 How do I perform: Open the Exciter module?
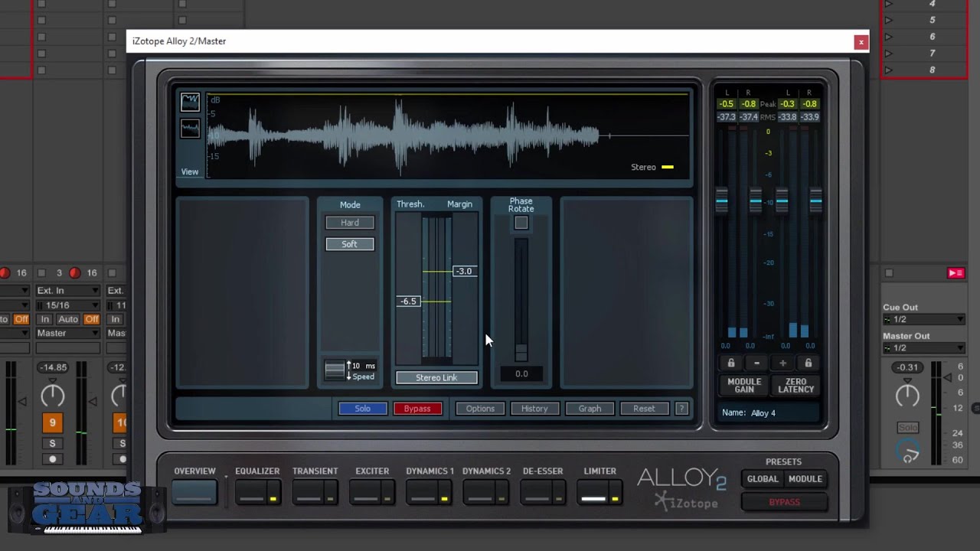[366, 492]
